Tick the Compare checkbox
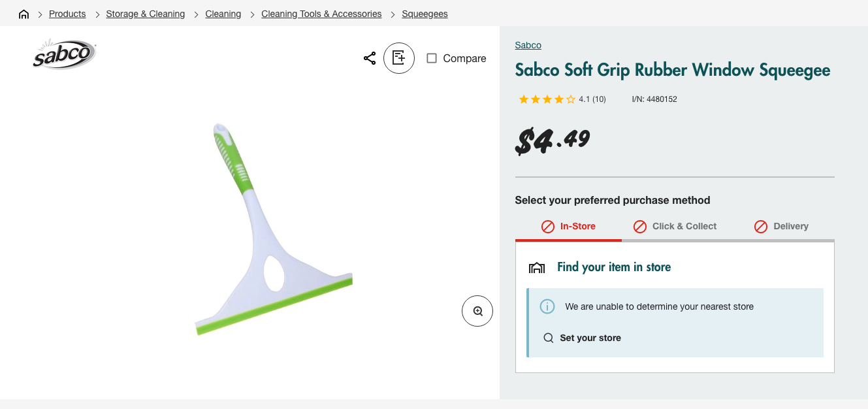The width and height of the screenshot is (868, 409). tap(432, 58)
